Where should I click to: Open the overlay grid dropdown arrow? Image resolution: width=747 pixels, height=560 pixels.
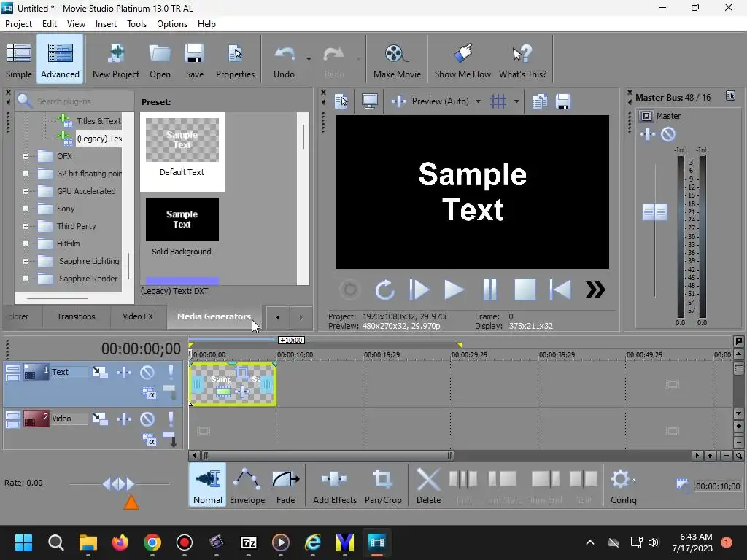[516, 101]
